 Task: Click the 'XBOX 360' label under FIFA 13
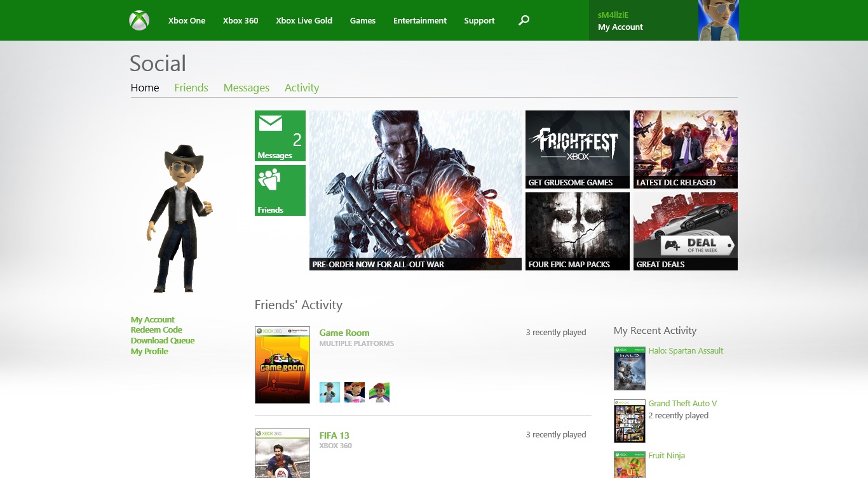tap(336, 446)
